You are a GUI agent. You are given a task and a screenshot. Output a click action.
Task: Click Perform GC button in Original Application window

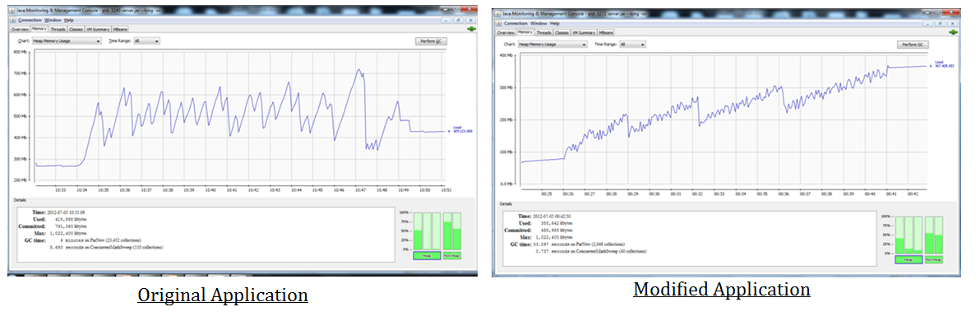(x=432, y=40)
